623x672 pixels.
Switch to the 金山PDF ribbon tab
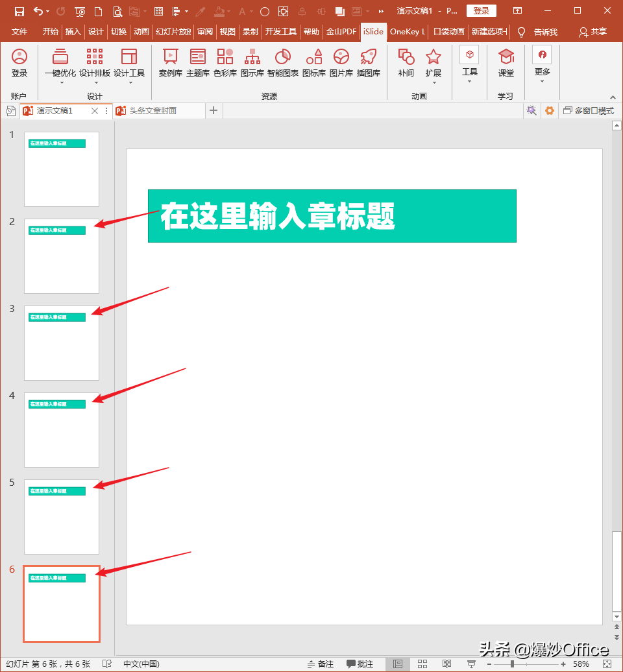(x=341, y=32)
